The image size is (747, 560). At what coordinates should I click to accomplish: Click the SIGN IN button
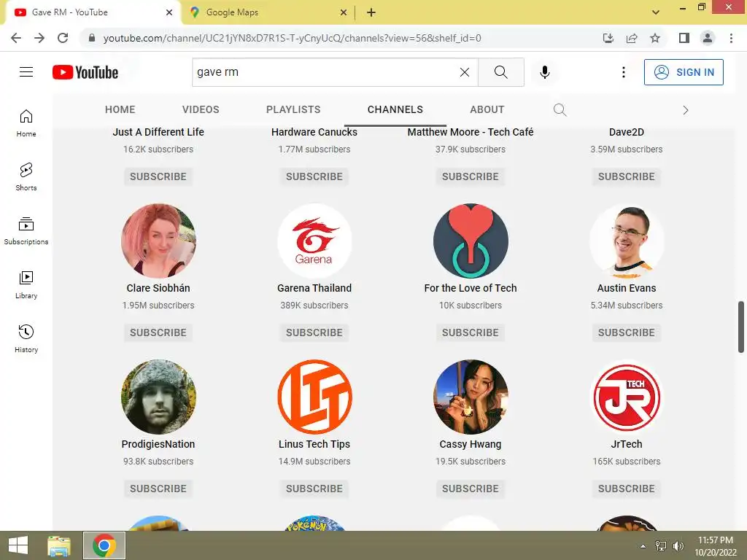tap(684, 72)
